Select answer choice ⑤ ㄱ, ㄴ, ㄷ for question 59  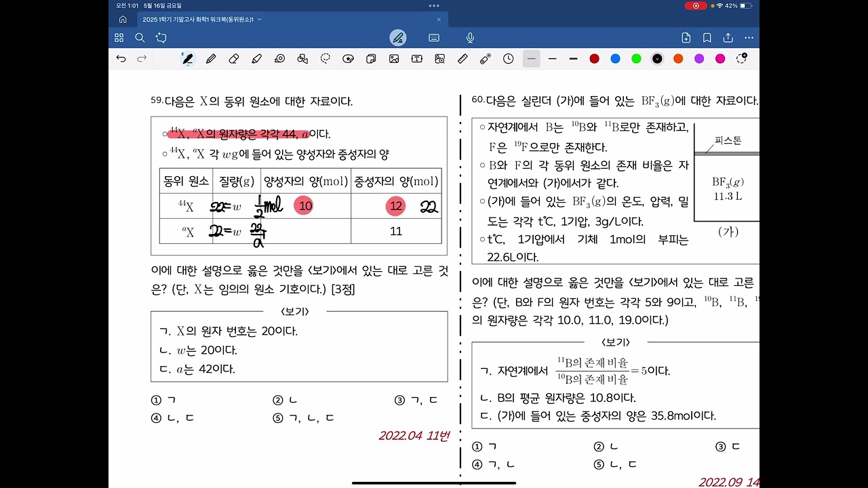point(303,418)
